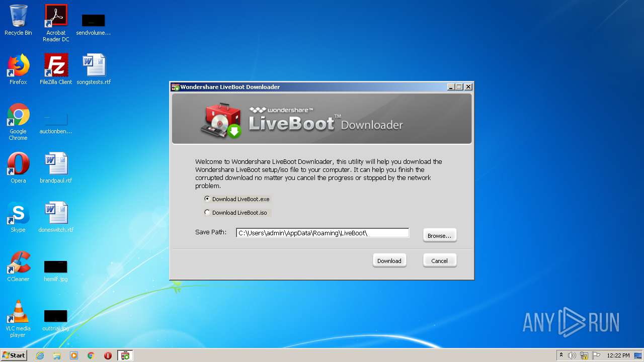This screenshot has height=362, width=644.
Task: Close the LiveBoot Downloader window
Action: point(468,87)
